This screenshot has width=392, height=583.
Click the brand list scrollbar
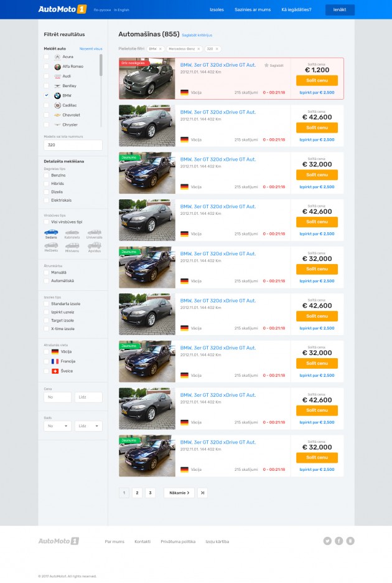[x=101, y=65]
